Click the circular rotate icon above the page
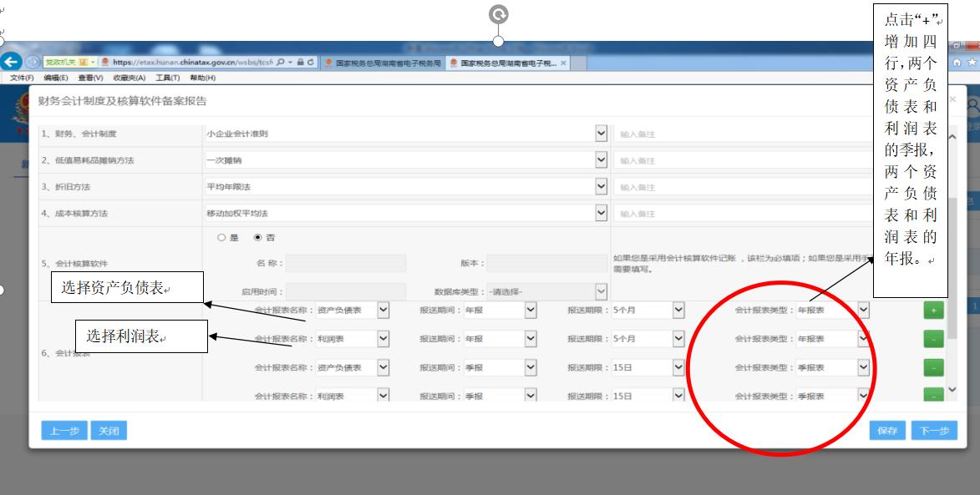Screen dimensions: 980x495 click(x=499, y=12)
